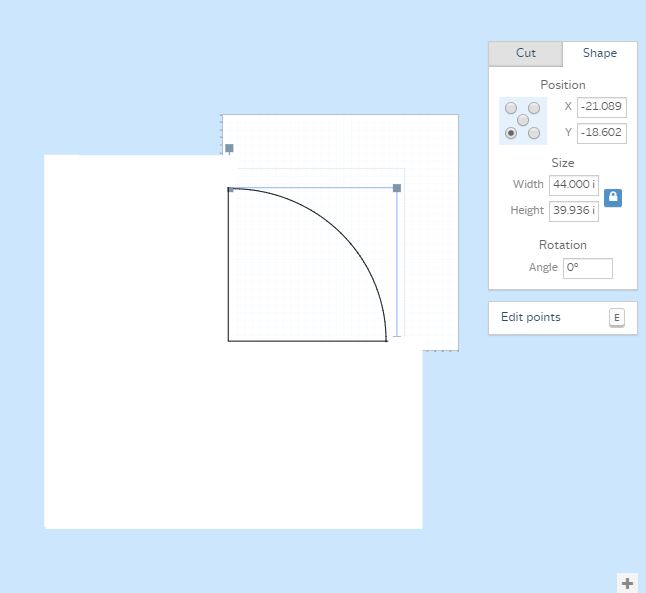Click the rotation Angle field
This screenshot has width=646, height=593.
587,268
